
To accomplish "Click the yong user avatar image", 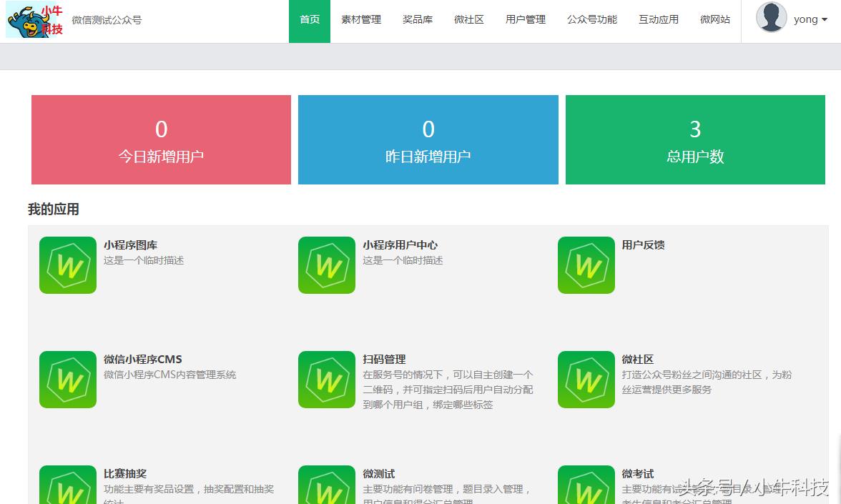I will click(x=771, y=18).
